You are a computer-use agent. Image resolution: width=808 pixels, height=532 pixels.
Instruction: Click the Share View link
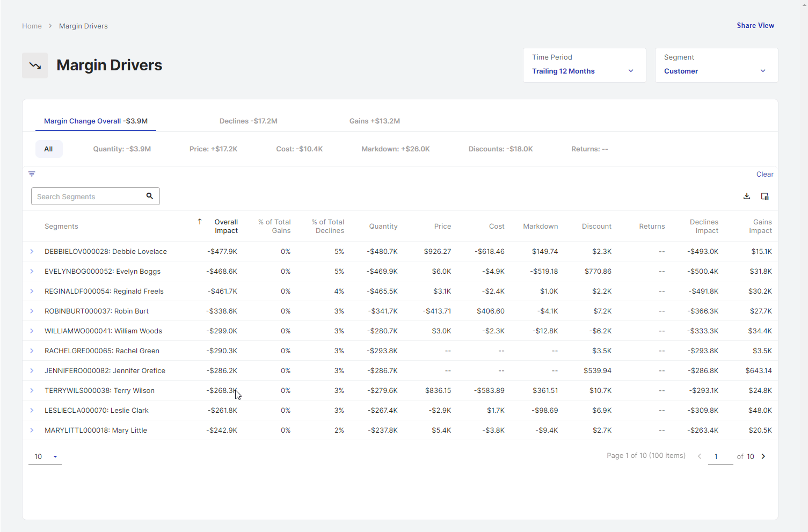pyautogui.click(x=755, y=26)
